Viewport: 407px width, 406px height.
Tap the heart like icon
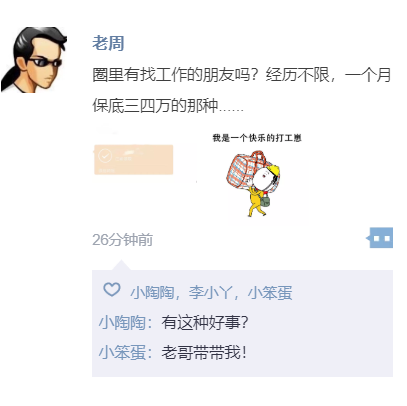[x=112, y=290]
